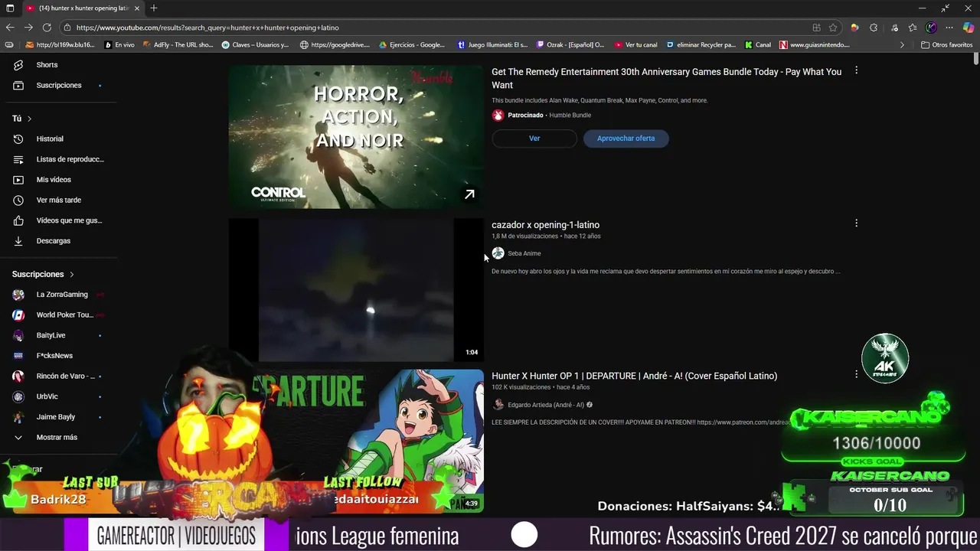Open tab actions menu icon
Viewport: 980px width, 551px height.
(10, 8)
